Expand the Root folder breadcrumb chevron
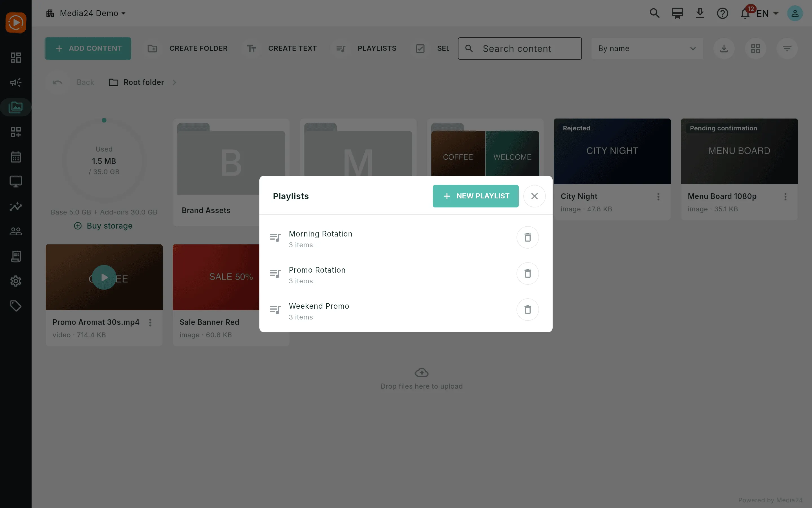 point(174,82)
